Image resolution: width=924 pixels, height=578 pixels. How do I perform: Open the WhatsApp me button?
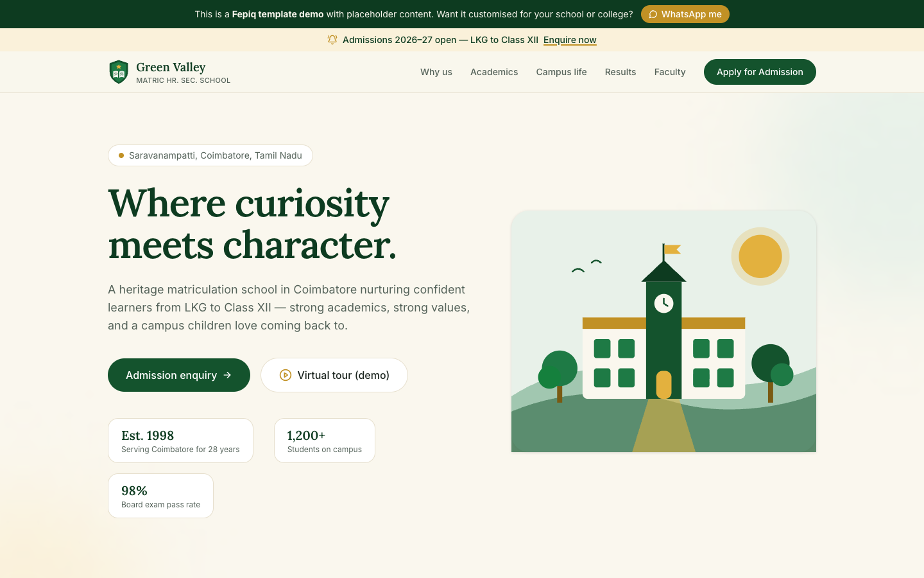click(685, 14)
